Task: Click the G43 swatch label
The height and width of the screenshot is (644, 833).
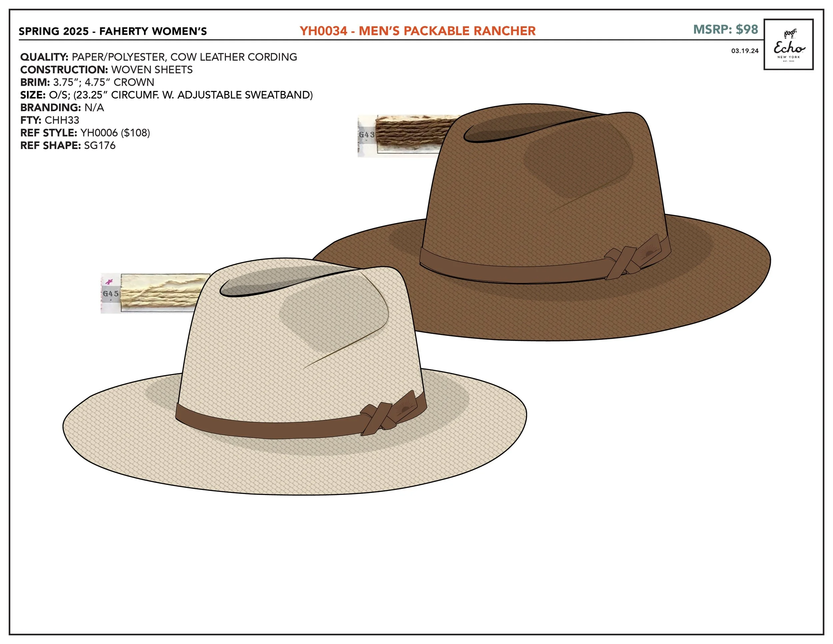Action: [367, 135]
